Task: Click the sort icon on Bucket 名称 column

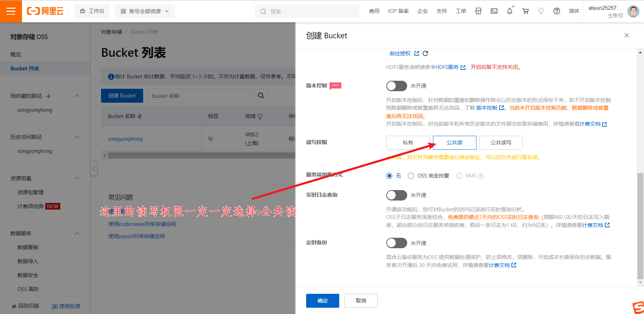Action: point(140,116)
